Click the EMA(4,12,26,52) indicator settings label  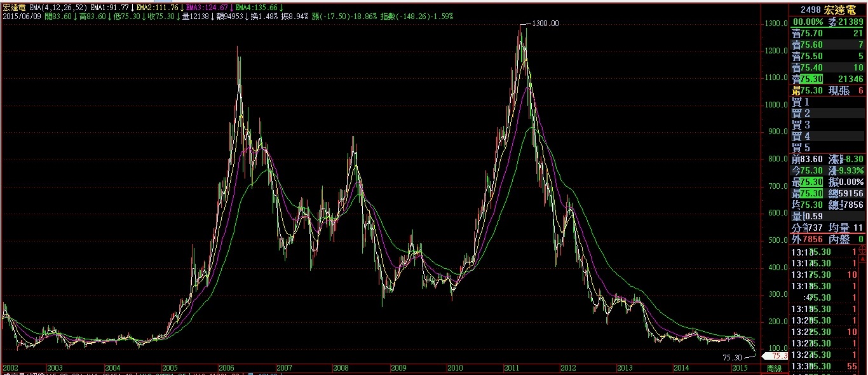tap(51, 7)
